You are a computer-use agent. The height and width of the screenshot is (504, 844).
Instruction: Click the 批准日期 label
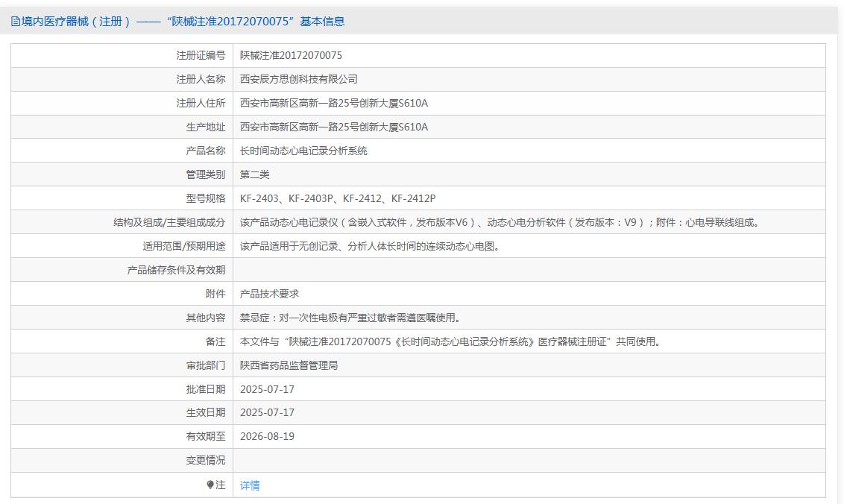(206, 389)
